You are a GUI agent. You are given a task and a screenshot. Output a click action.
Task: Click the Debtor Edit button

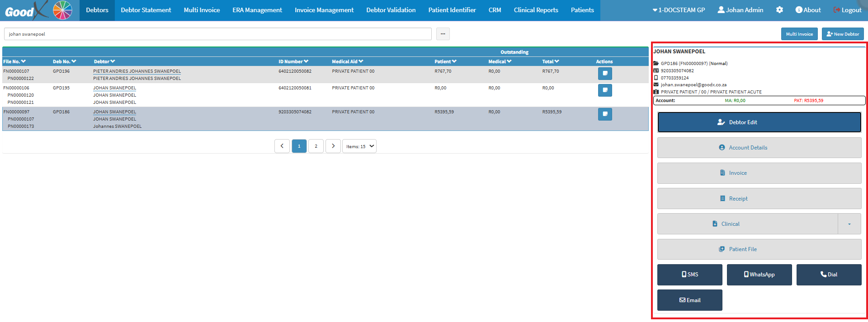coord(759,122)
